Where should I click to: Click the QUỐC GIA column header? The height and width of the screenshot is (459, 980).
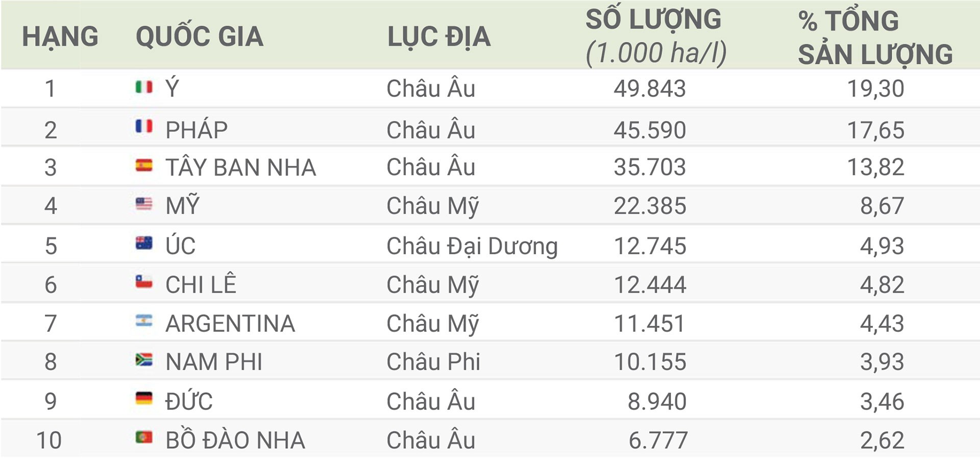point(200,37)
